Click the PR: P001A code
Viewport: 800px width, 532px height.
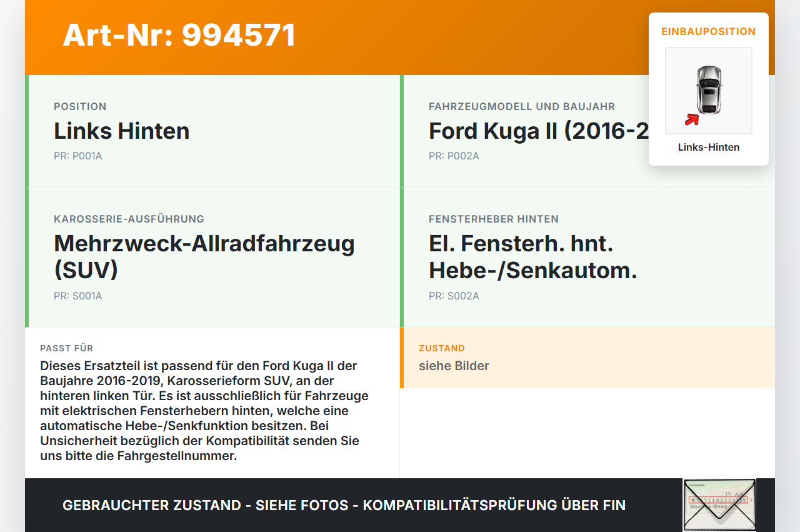(x=78, y=156)
